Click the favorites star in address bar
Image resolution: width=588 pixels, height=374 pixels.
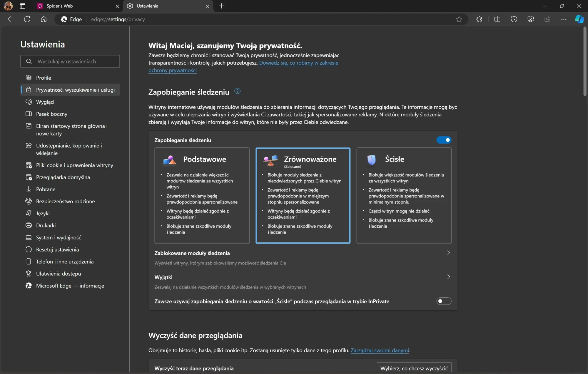[x=459, y=19]
